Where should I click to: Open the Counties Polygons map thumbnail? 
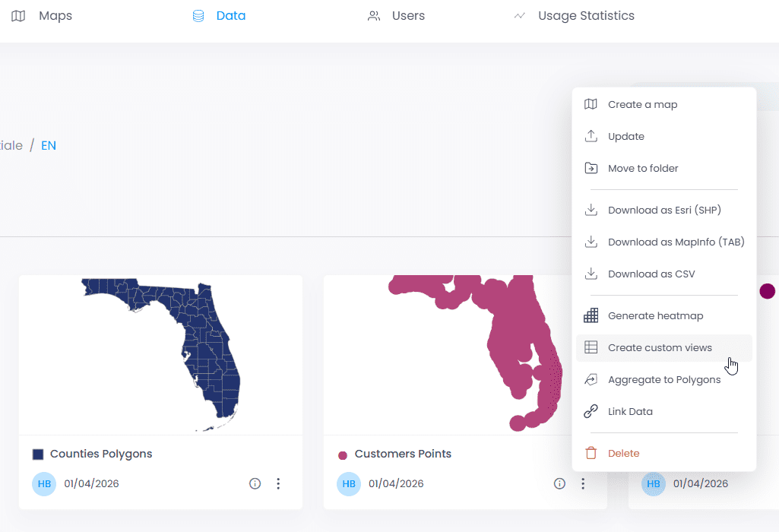(160, 355)
